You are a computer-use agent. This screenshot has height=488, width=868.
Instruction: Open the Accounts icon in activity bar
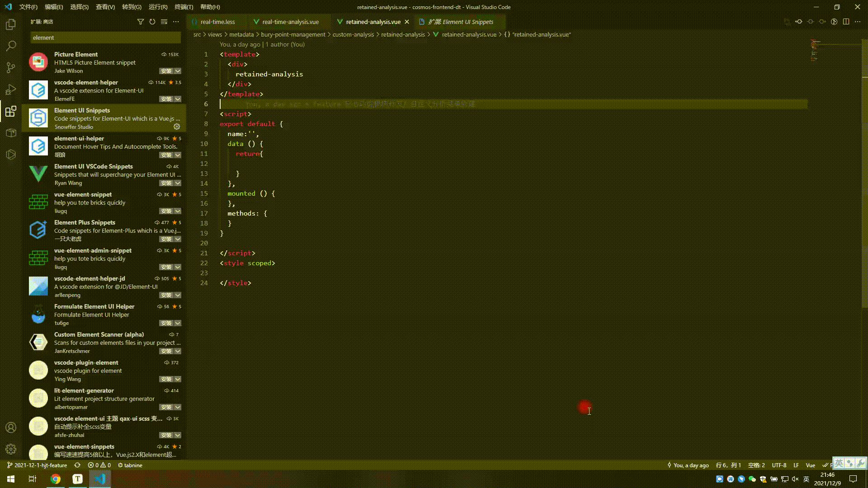tap(11, 427)
